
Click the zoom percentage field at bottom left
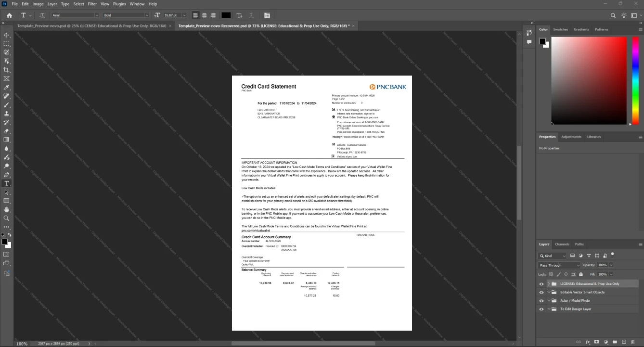[x=22, y=344]
